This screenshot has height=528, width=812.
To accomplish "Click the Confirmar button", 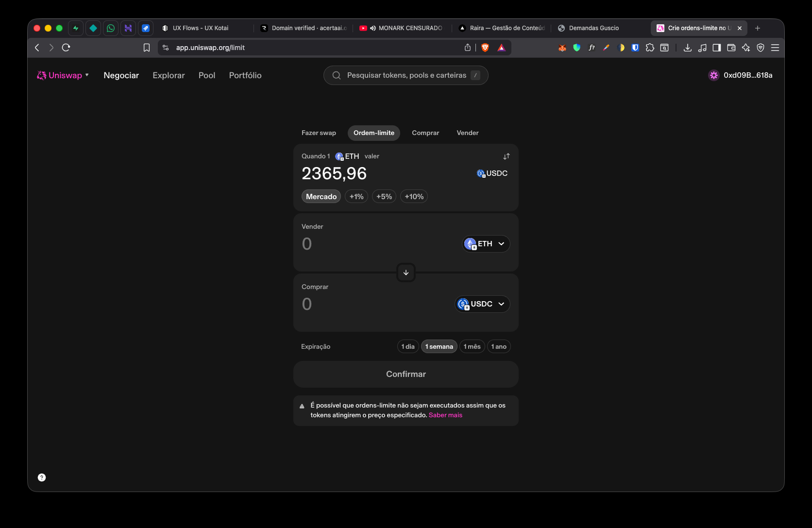I will click(x=406, y=374).
